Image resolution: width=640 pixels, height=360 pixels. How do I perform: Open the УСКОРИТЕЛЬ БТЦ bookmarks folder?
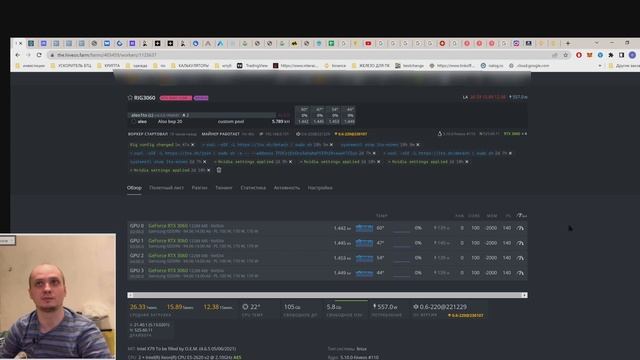[71, 65]
